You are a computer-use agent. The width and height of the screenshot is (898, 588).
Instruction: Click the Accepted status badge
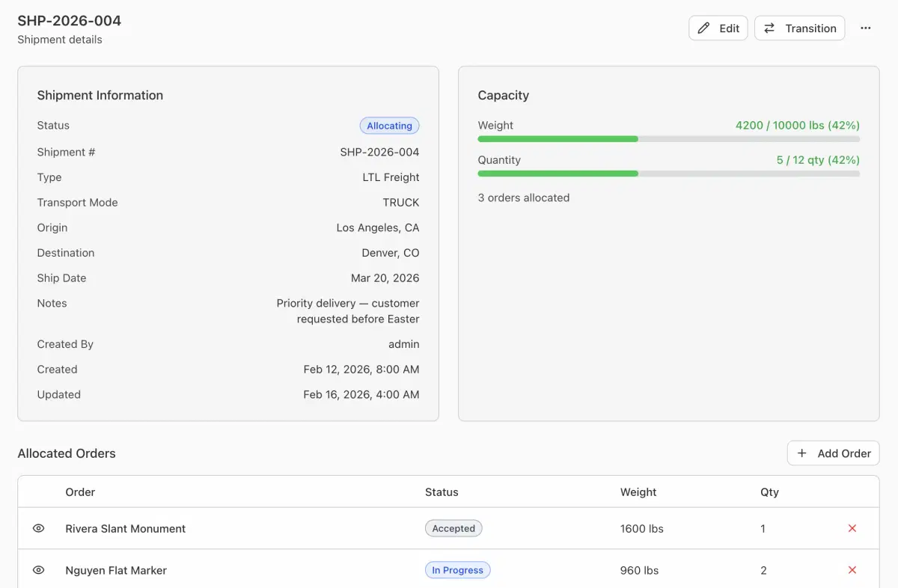pyautogui.click(x=453, y=528)
